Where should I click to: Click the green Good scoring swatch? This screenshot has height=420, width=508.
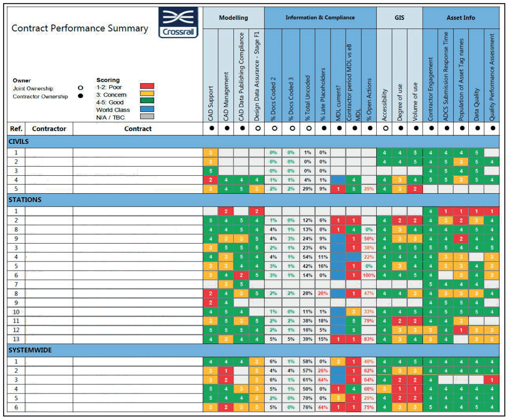(147, 101)
